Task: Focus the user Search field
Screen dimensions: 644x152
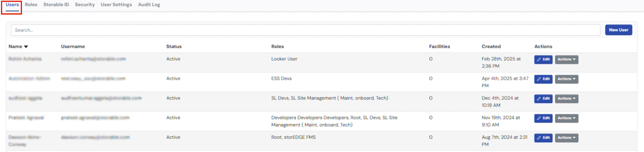Action: point(305,30)
